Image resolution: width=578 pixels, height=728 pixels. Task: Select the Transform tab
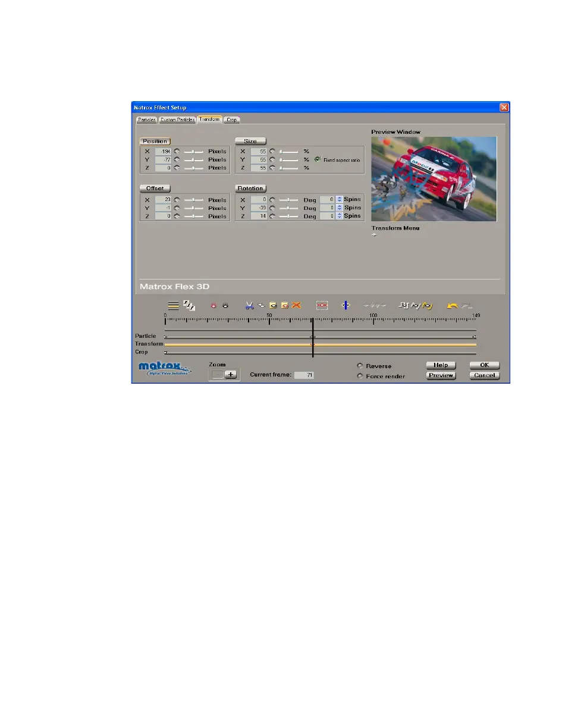pyautogui.click(x=209, y=120)
